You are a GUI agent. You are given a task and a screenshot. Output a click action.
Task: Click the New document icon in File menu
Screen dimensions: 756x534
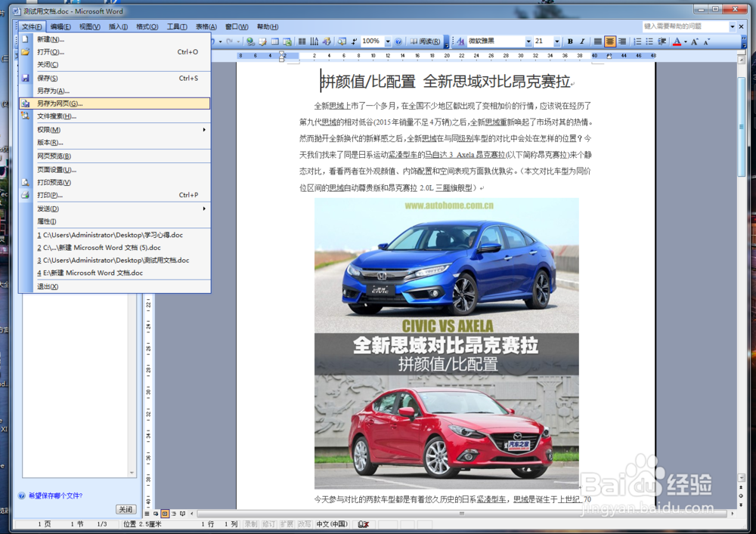tap(26, 39)
